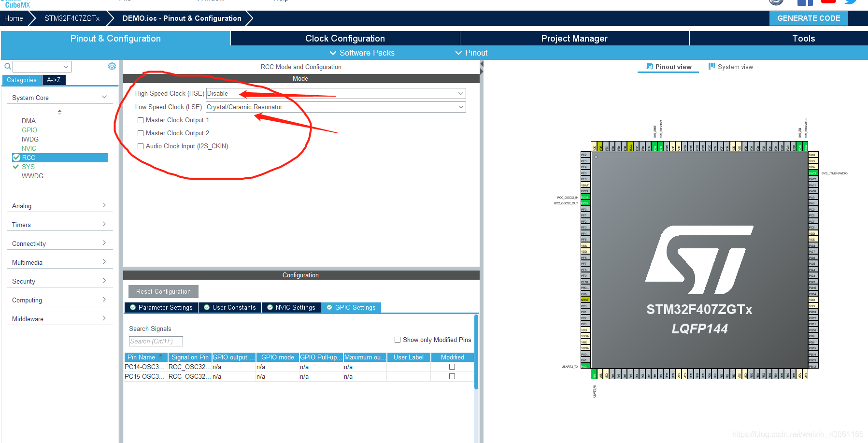Open the Pinout dropdown menu in the toolbar

(x=471, y=53)
